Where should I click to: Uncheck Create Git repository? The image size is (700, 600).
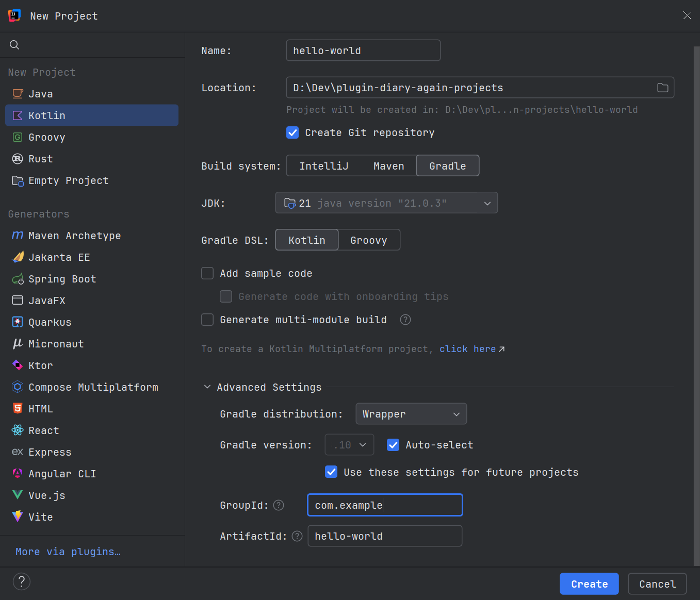coord(292,132)
